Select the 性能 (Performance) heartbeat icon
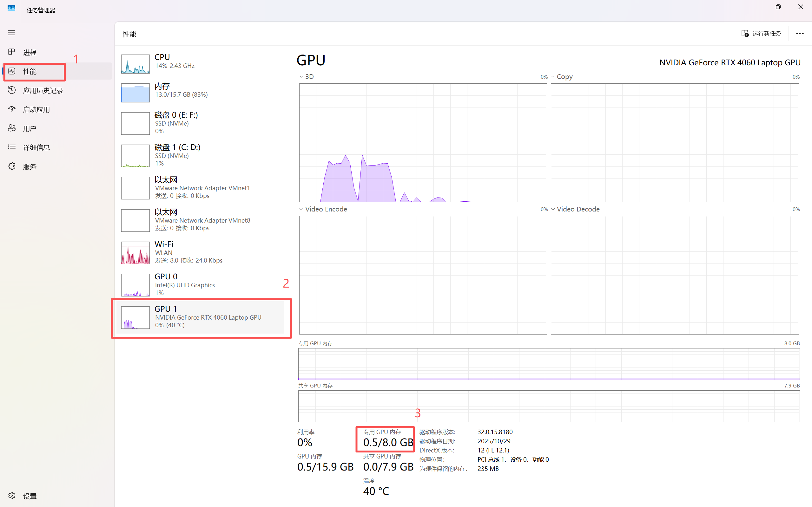 (x=12, y=71)
